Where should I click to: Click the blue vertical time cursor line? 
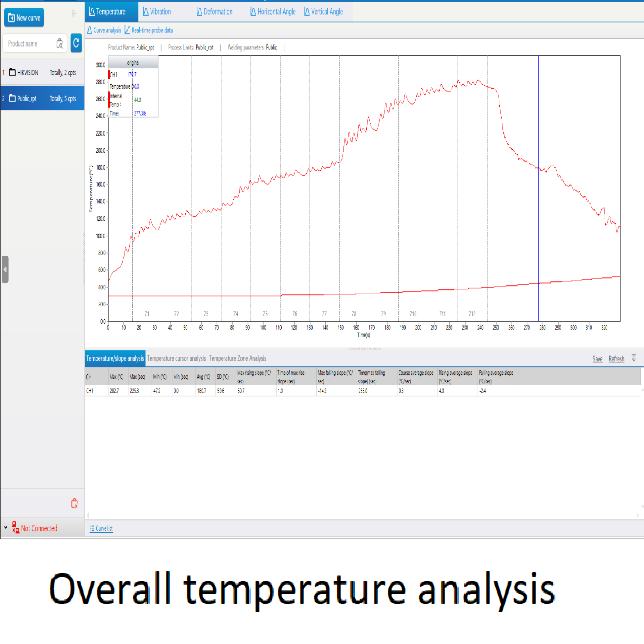pyautogui.click(x=538, y=217)
